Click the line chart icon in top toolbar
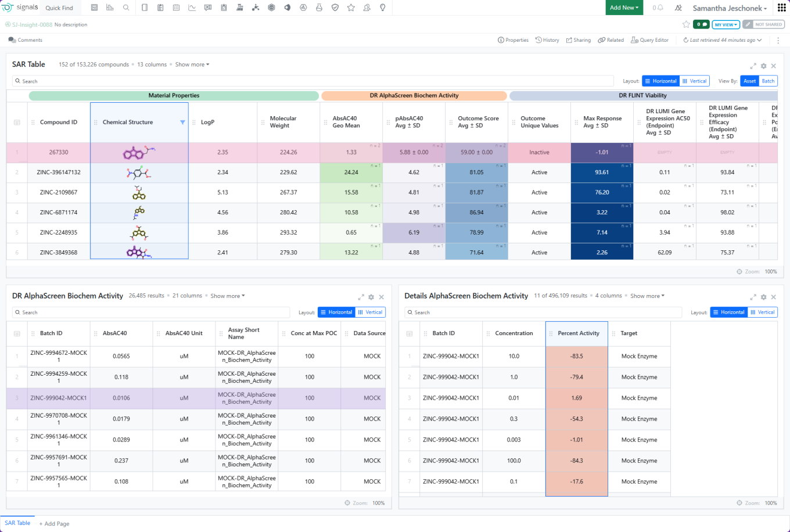Viewport: 790px width, 532px height. pyautogui.click(x=192, y=8)
